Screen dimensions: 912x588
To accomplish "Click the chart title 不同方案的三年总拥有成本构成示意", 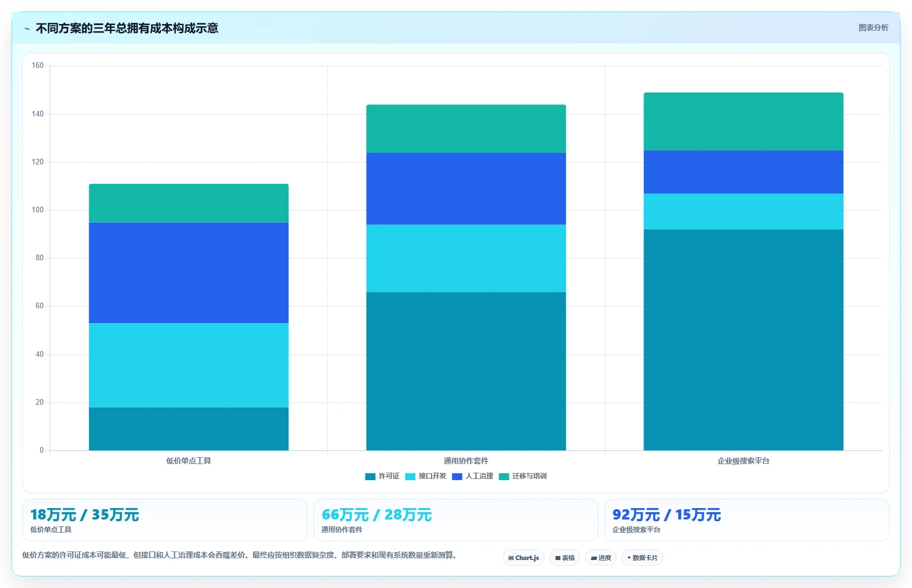I will click(x=127, y=29).
